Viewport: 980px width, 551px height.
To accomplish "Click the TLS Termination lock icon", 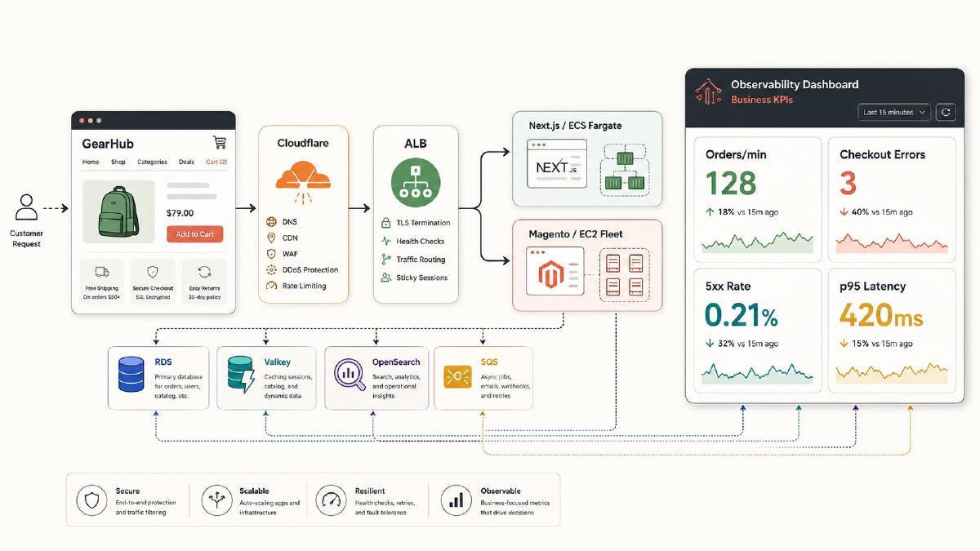I will 387,223.
